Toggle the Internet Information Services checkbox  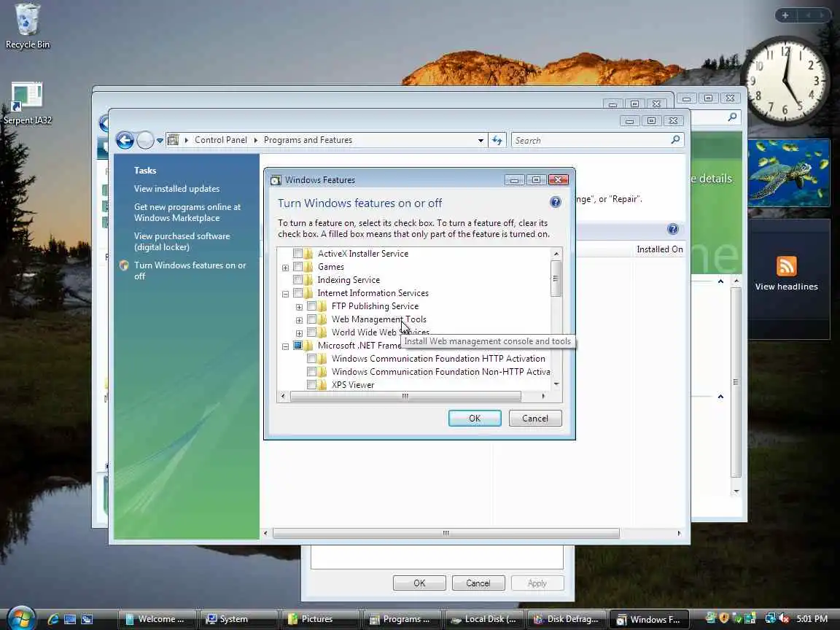[297, 293]
